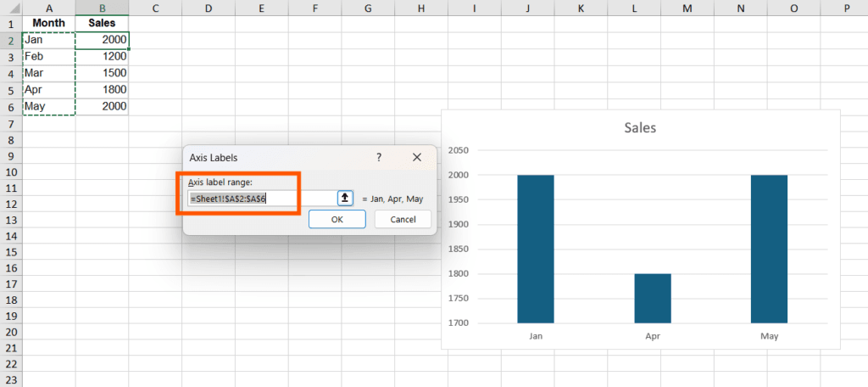
Task: Select column G header
Action: point(368,8)
